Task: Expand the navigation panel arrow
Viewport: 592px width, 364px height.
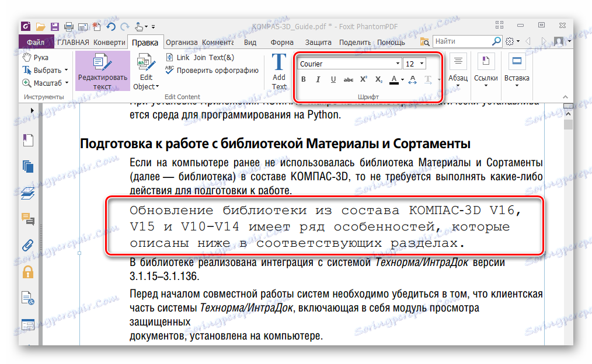Action: tap(32, 110)
